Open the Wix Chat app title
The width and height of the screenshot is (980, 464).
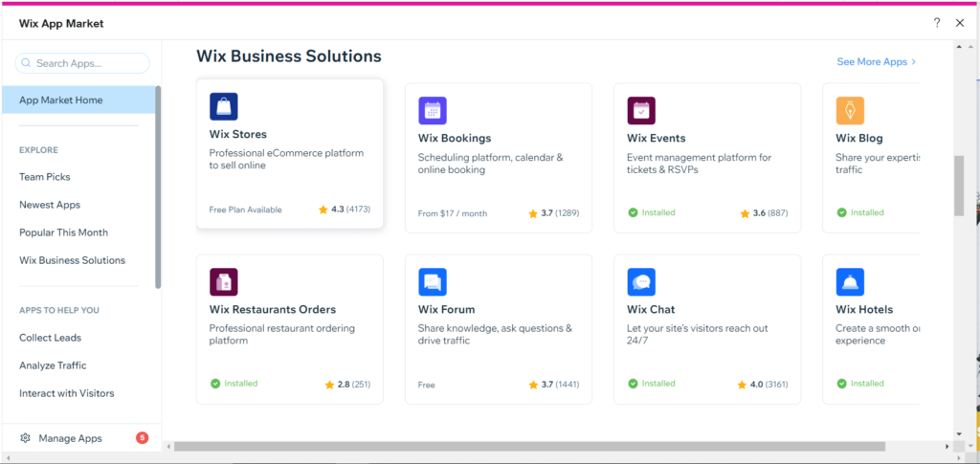(651, 309)
